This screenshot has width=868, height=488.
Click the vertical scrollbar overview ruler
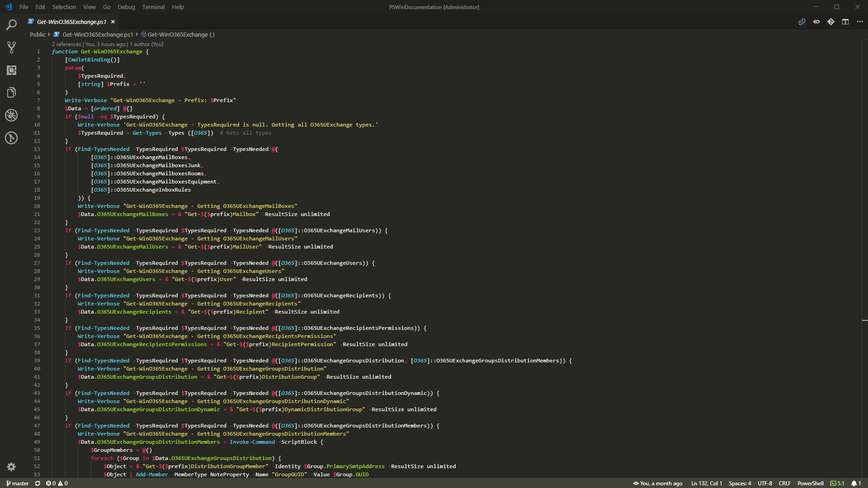point(864,226)
